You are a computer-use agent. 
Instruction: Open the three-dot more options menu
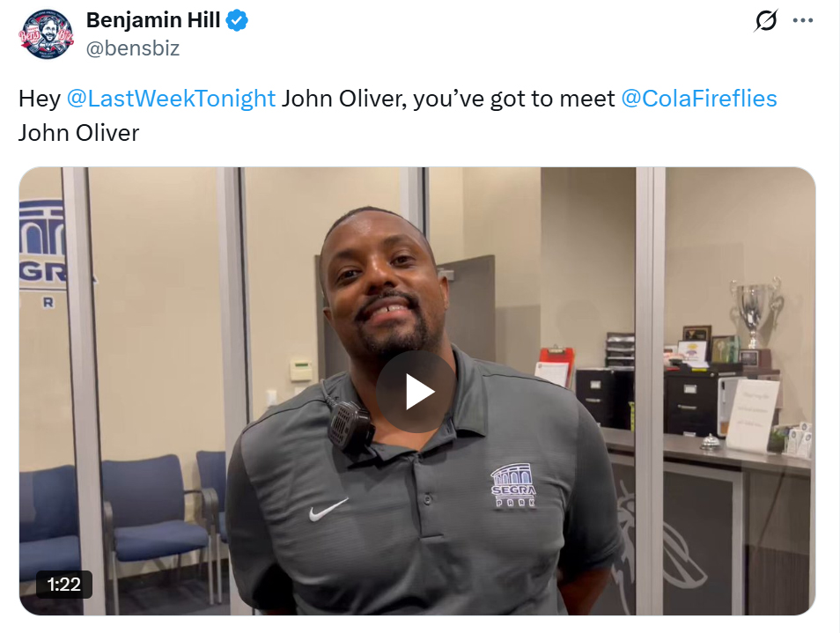click(x=802, y=21)
